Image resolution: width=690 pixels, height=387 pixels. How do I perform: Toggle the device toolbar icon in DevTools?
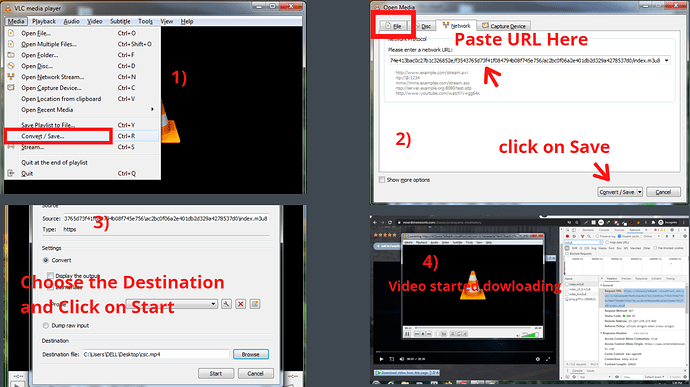click(574, 230)
